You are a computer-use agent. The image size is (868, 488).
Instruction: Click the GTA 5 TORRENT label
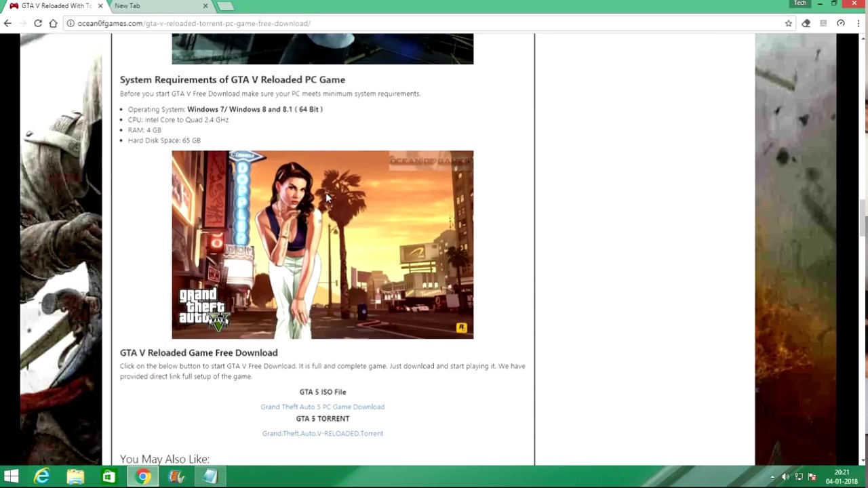[x=323, y=418]
